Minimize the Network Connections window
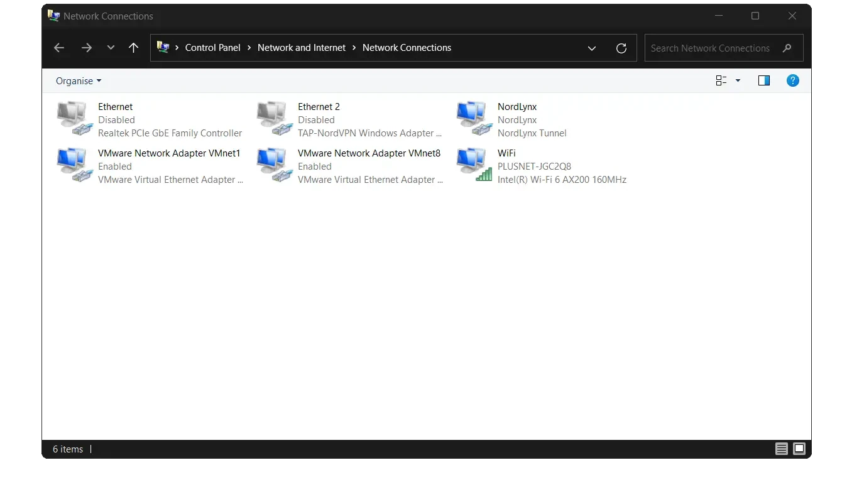The image size is (847, 504). pos(718,16)
